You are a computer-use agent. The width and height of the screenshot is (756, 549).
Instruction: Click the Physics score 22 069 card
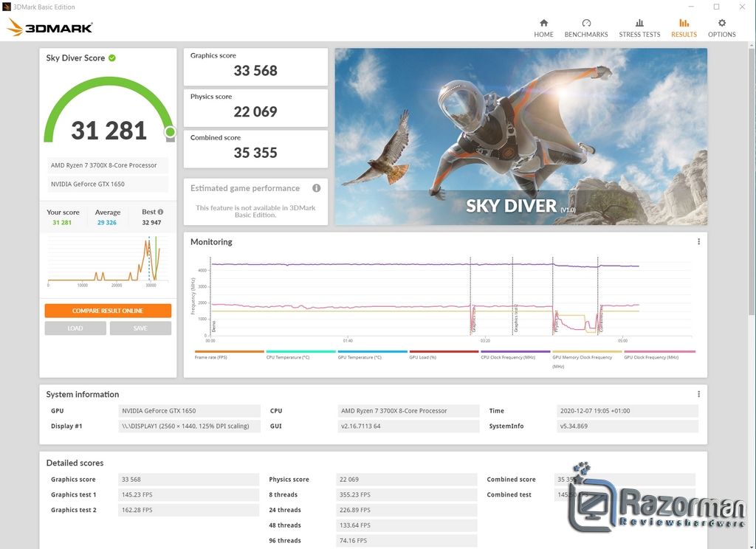[255, 108]
